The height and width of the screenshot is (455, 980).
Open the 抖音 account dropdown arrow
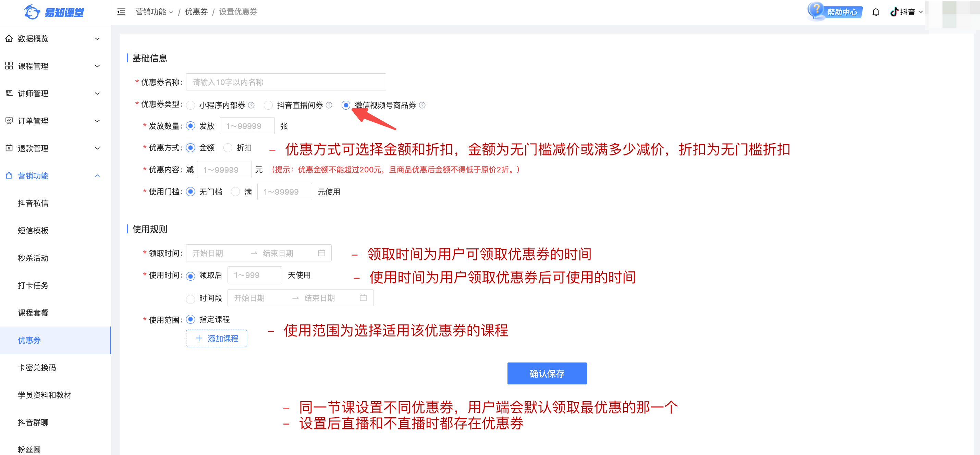(x=921, y=12)
